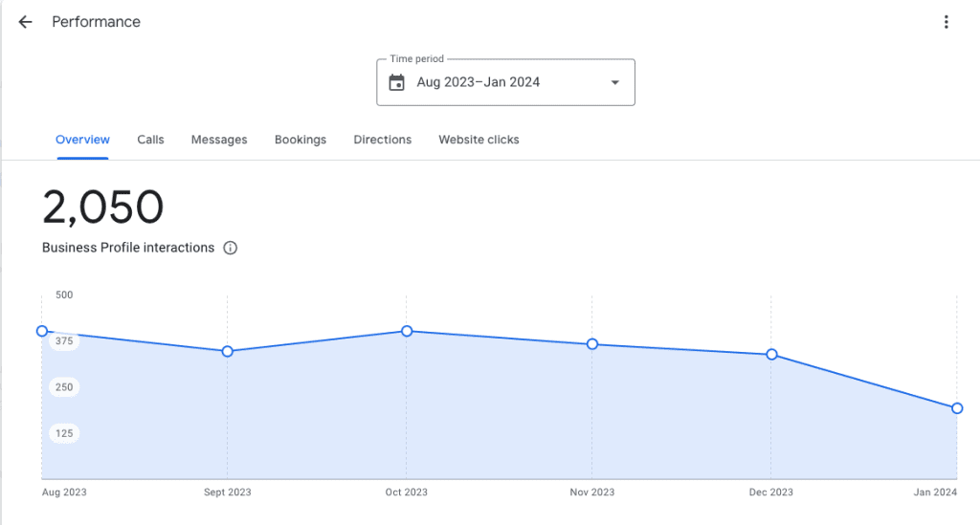The image size is (980, 525).
Task: Click the Jan 2024 x-axis label
Action: click(935, 492)
